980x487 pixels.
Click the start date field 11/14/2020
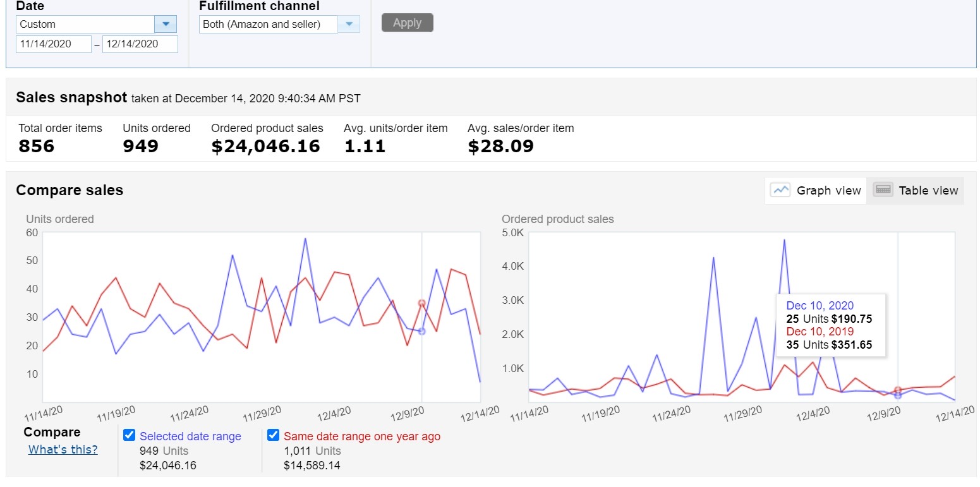[x=54, y=44]
